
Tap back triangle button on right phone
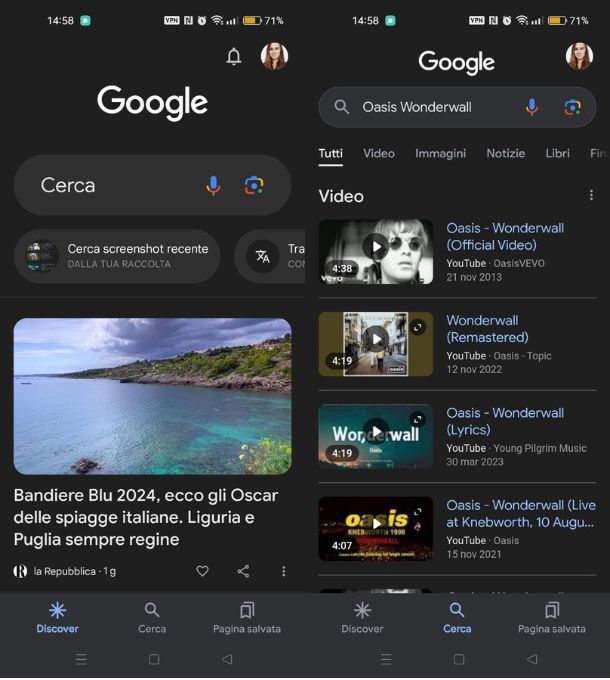coord(532,659)
